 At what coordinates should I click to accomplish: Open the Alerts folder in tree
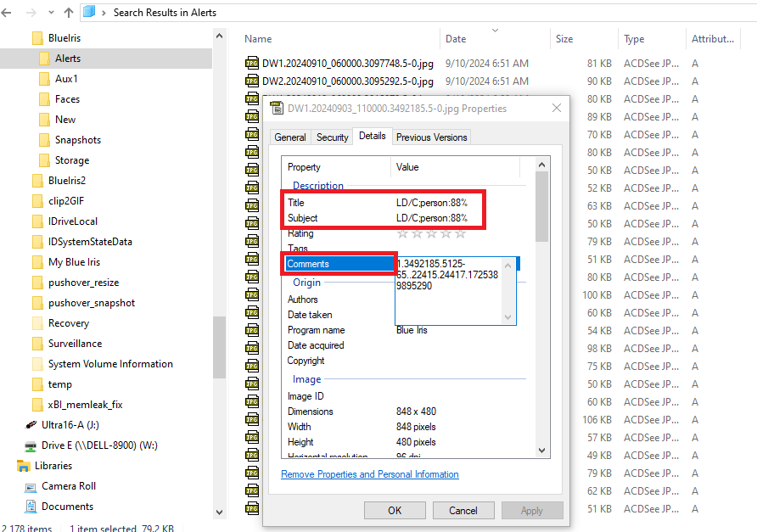pos(68,59)
